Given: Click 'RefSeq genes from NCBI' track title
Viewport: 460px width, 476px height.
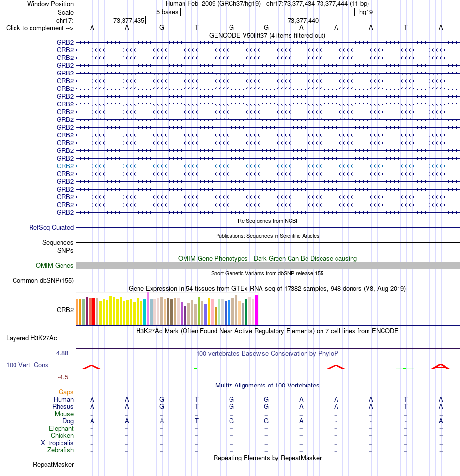Looking at the screenshot, I should click(267, 221).
